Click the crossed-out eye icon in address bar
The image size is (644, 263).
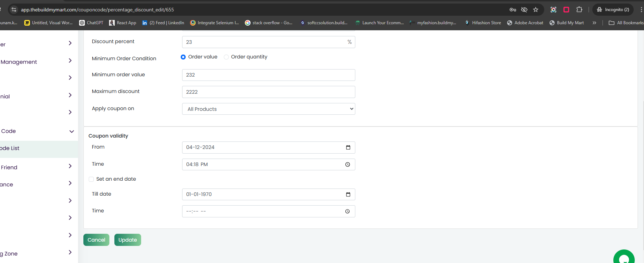[x=524, y=10]
